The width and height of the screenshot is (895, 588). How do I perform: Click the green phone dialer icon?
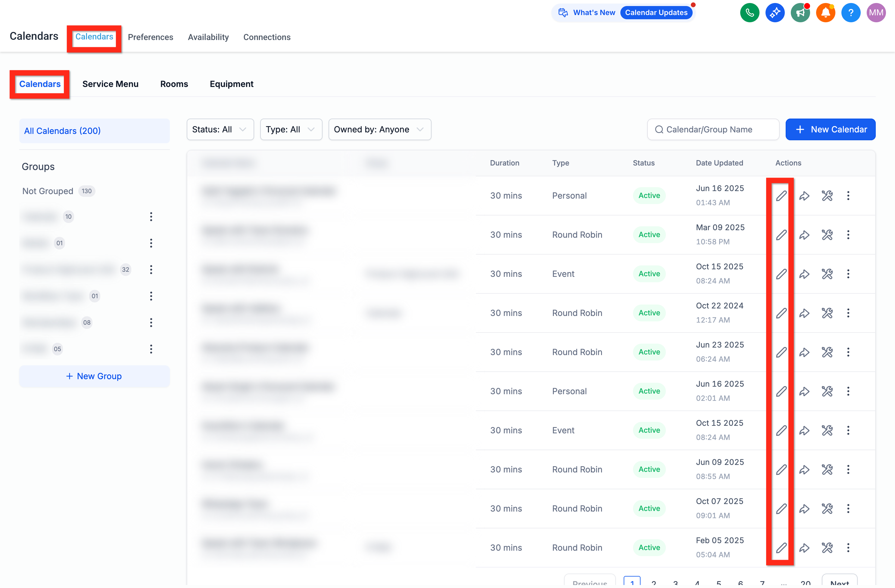750,13
